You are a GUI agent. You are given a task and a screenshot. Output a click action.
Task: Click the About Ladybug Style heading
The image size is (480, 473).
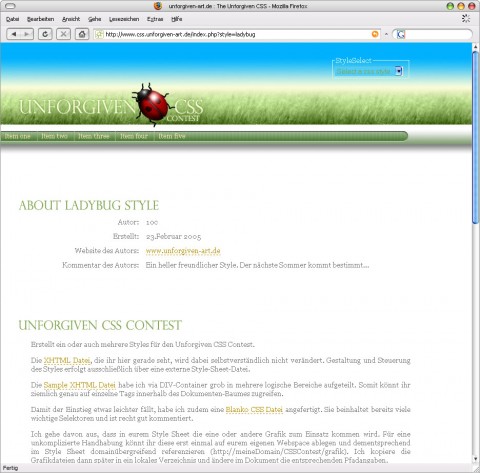[x=89, y=205]
